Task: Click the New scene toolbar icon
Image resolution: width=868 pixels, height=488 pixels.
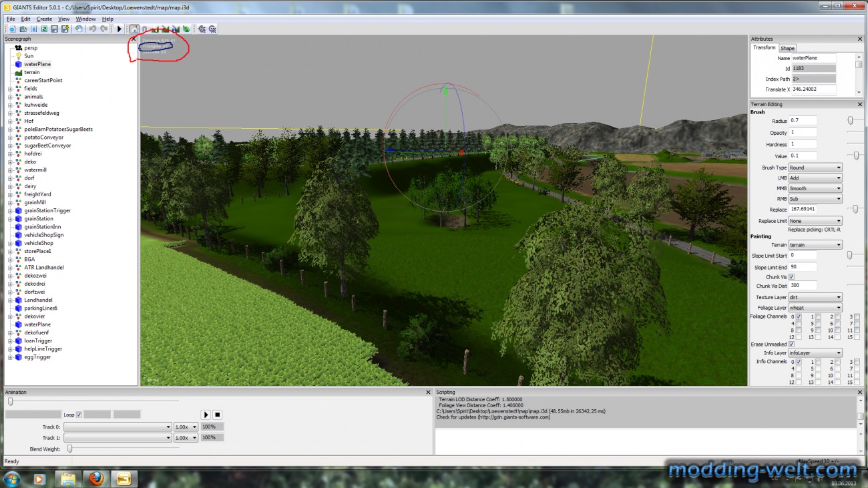Action: pyautogui.click(x=12, y=29)
